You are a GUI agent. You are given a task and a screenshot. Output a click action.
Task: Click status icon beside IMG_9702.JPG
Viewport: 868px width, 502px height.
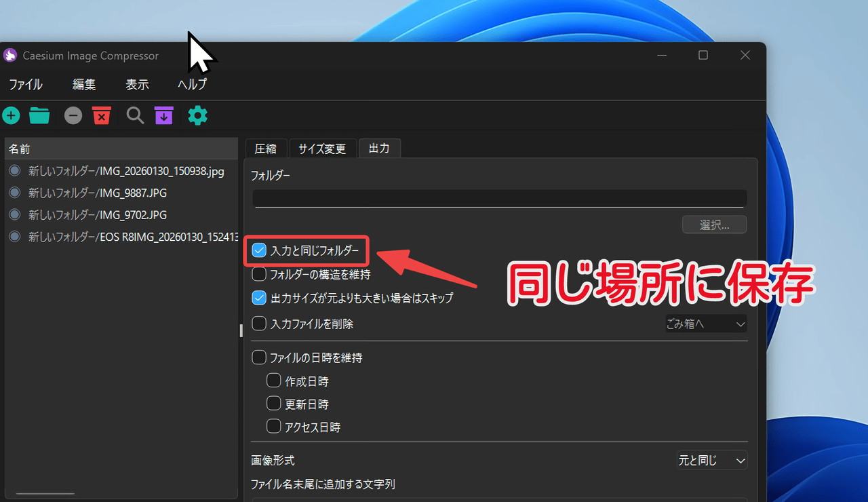[x=14, y=214]
